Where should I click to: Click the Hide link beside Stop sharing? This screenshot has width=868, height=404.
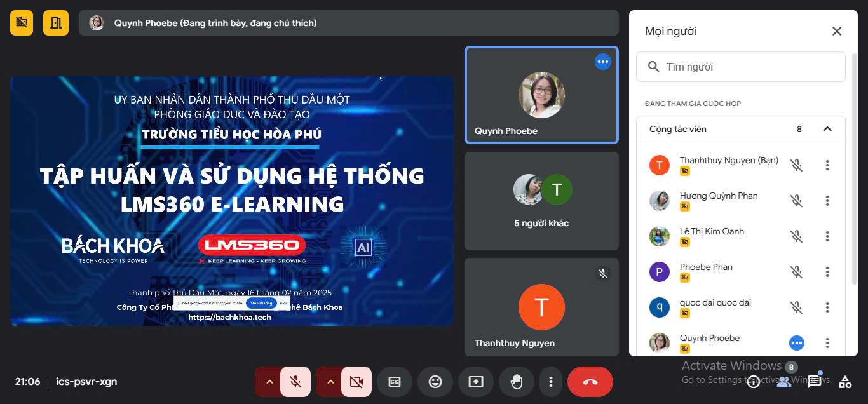[283, 304]
